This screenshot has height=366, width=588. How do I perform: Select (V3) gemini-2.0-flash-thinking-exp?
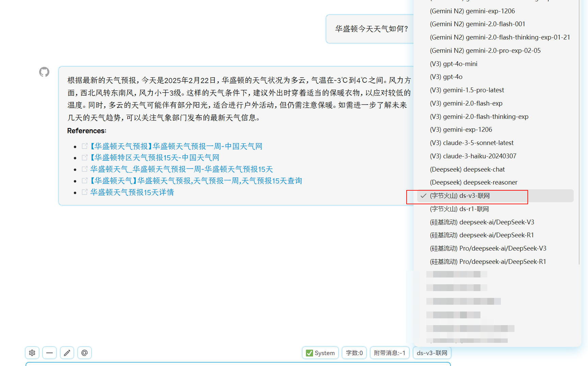495,116
